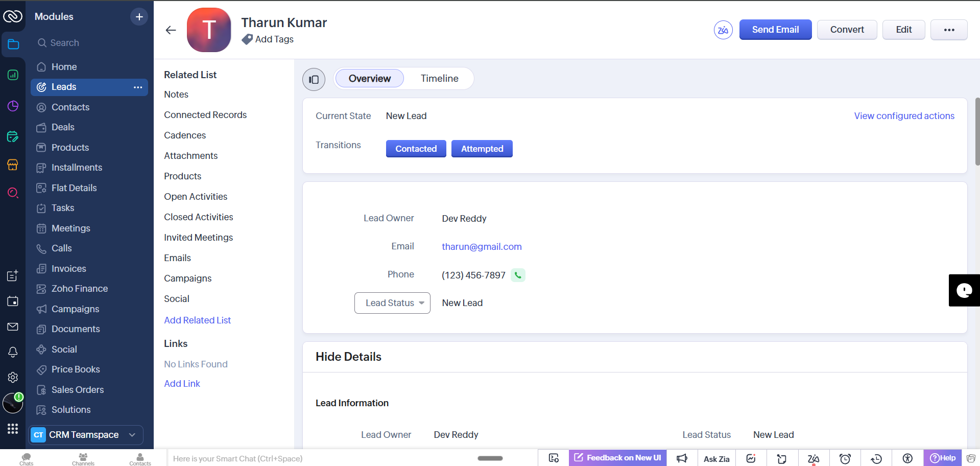Viewport: 980px width, 466px height.
Task: Open the marketplace store icon
Action: 13,165
